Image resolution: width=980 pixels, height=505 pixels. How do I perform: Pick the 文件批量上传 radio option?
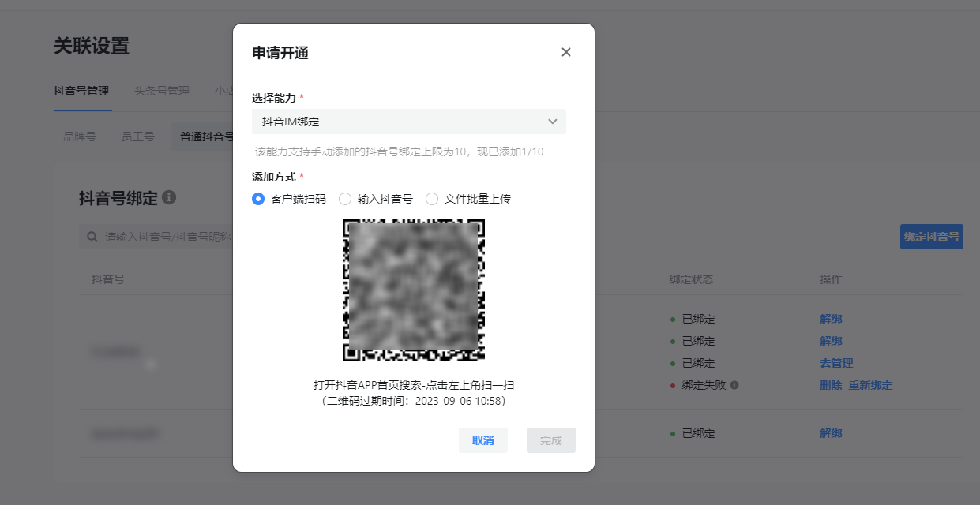[x=432, y=199]
